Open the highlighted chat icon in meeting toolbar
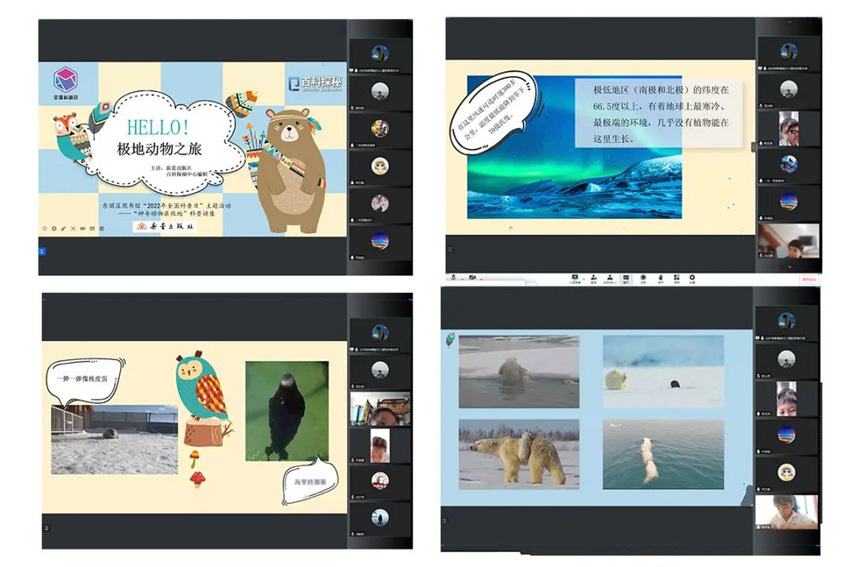850x567 pixels. click(x=626, y=277)
